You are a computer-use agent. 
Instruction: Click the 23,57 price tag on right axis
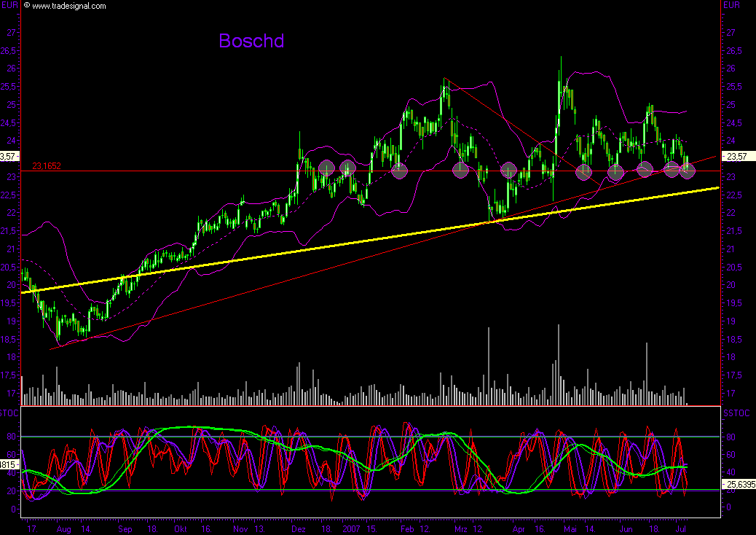pos(736,156)
